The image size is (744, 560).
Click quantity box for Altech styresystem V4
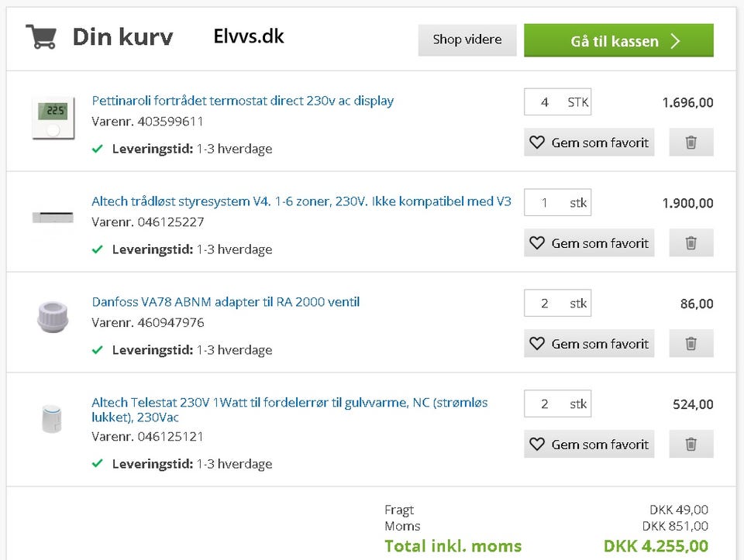tap(545, 203)
